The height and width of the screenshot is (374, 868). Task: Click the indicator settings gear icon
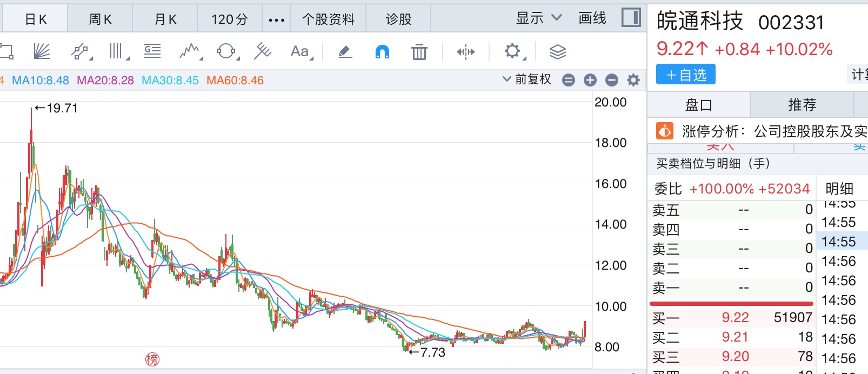point(633,81)
